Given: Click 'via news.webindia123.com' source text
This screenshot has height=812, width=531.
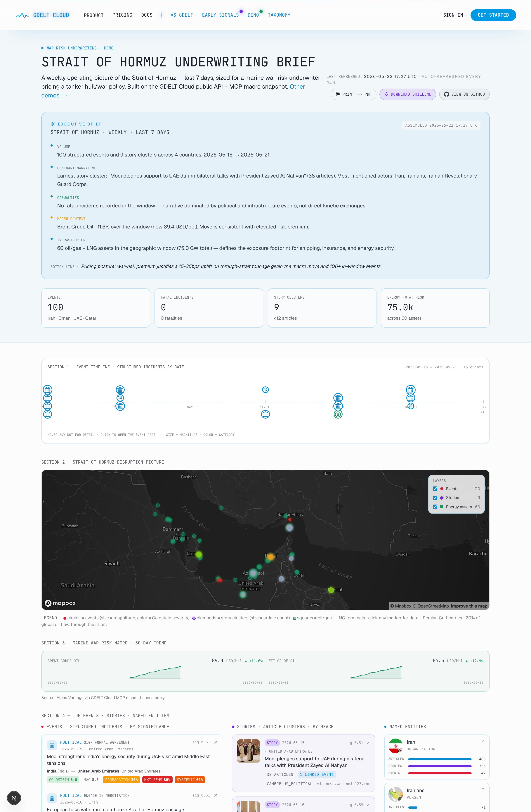Looking at the screenshot, I should pos(343,784).
